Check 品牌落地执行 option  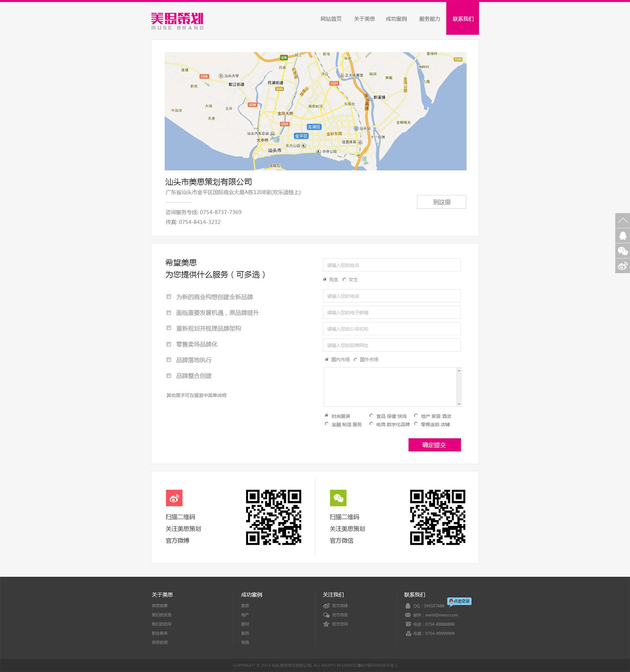(169, 360)
